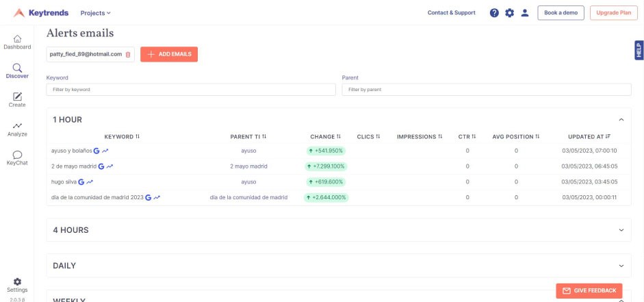Click the +2.644.000% change badge

click(326, 197)
